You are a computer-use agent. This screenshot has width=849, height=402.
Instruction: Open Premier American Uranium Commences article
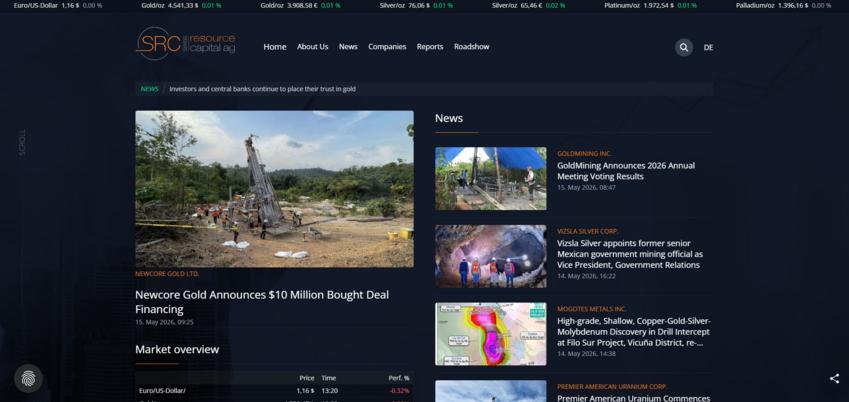pos(634,398)
